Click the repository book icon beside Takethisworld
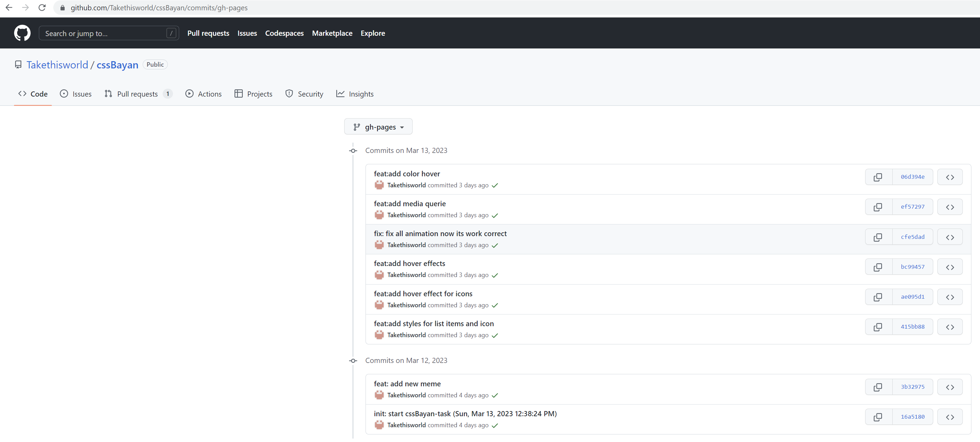The width and height of the screenshot is (980, 442). (18, 64)
